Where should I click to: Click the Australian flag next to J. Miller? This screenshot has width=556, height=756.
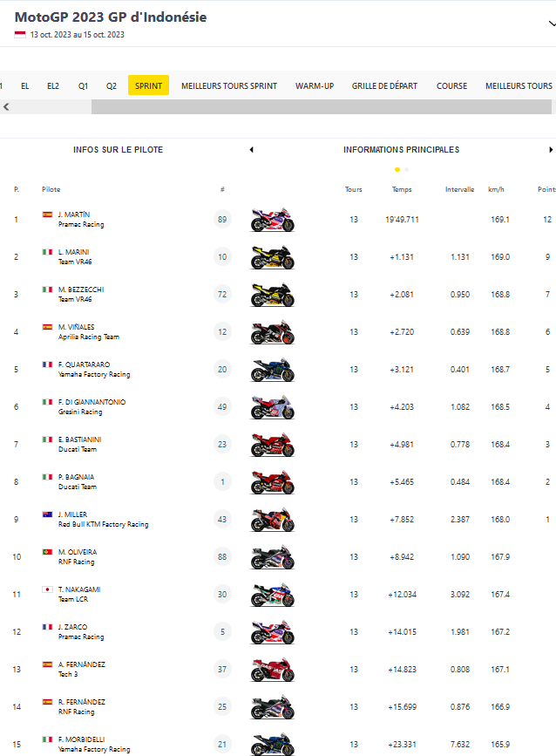(x=47, y=514)
